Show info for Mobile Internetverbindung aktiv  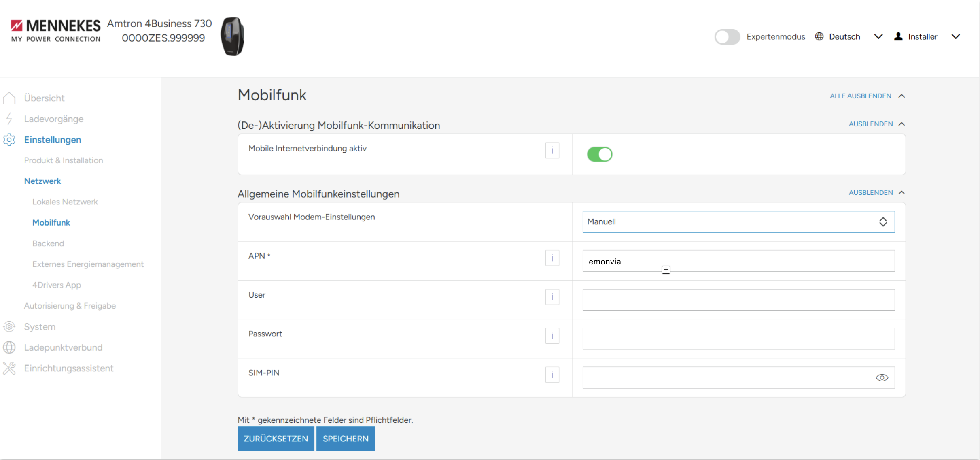tap(552, 150)
